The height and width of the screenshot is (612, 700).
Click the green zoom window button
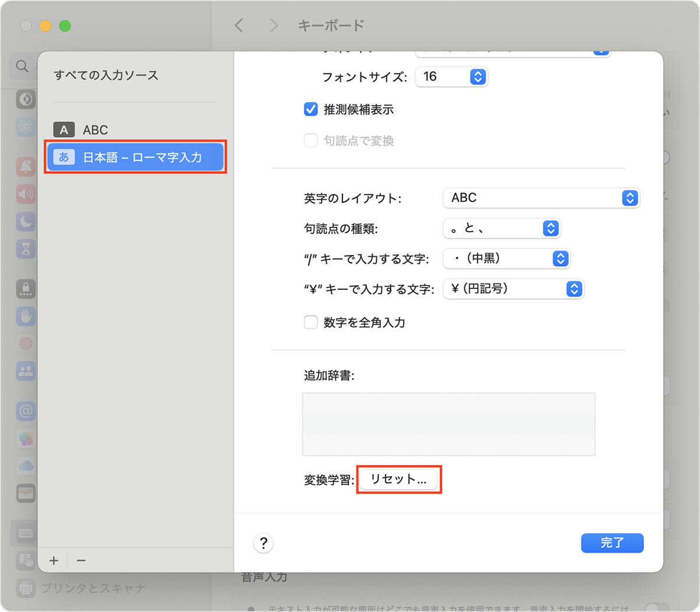point(65,26)
